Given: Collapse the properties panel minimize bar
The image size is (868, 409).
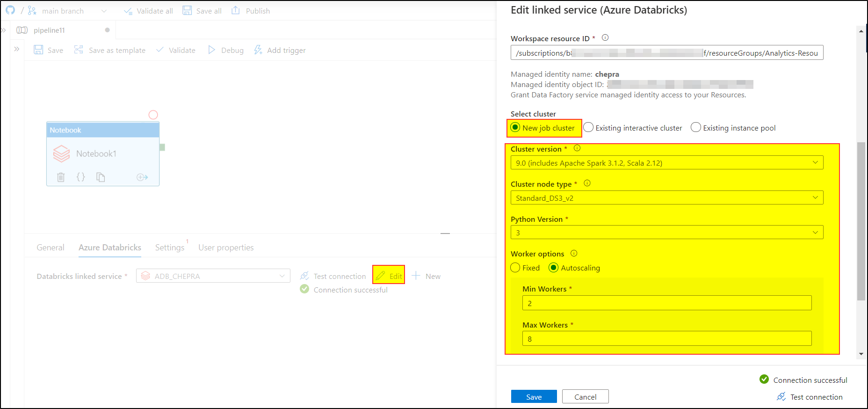Looking at the screenshot, I should (x=445, y=233).
